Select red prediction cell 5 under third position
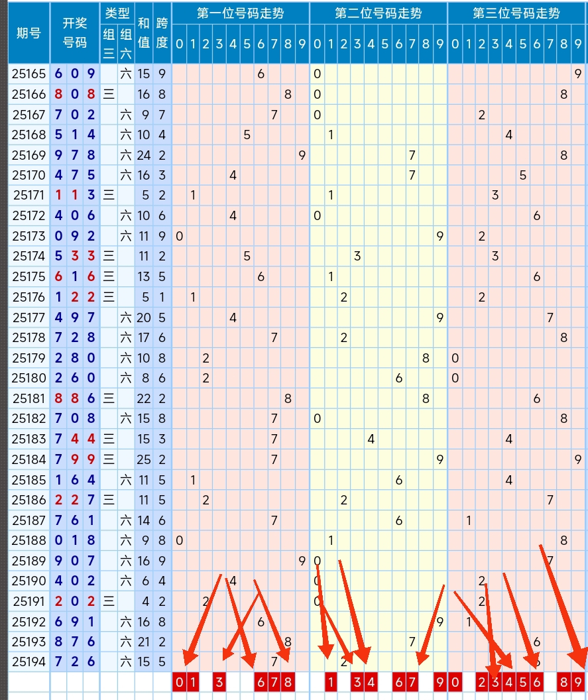Image resolution: width=588 pixels, height=700 pixels. click(523, 682)
